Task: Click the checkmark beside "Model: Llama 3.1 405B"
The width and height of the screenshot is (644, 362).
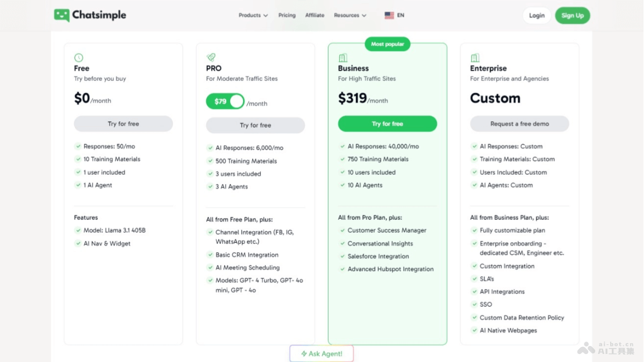Action: coord(78,231)
